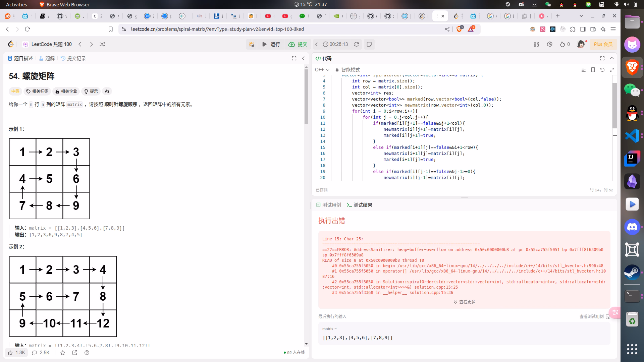This screenshot has width=644, height=362.
Task: Open the 2.5K comments
Action: coord(41,353)
